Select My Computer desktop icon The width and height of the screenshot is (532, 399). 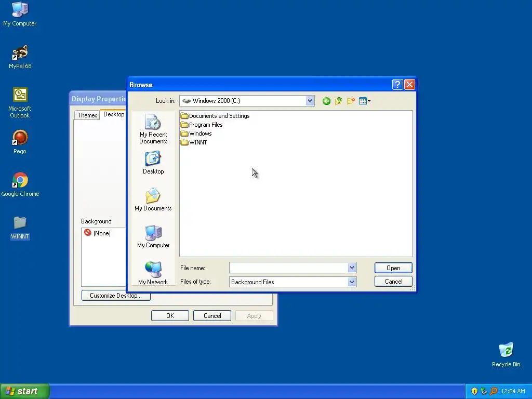click(20, 14)
